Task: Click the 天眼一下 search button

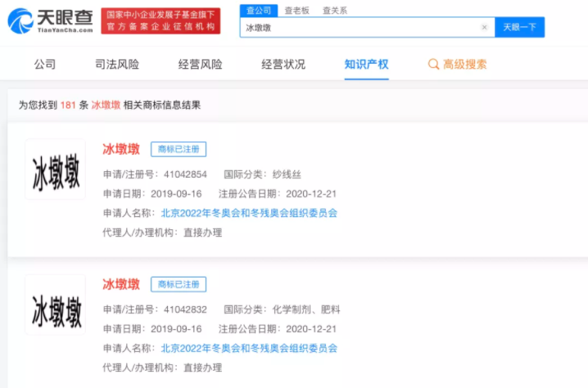Action: tap(519, 27)
